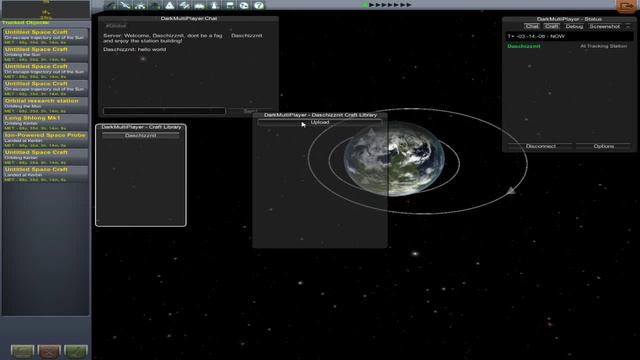This screenshot has width=640, height=360.
Task: Toggle Screenshot window in DarkMultiPlayer Status
Action: [604, 26]
